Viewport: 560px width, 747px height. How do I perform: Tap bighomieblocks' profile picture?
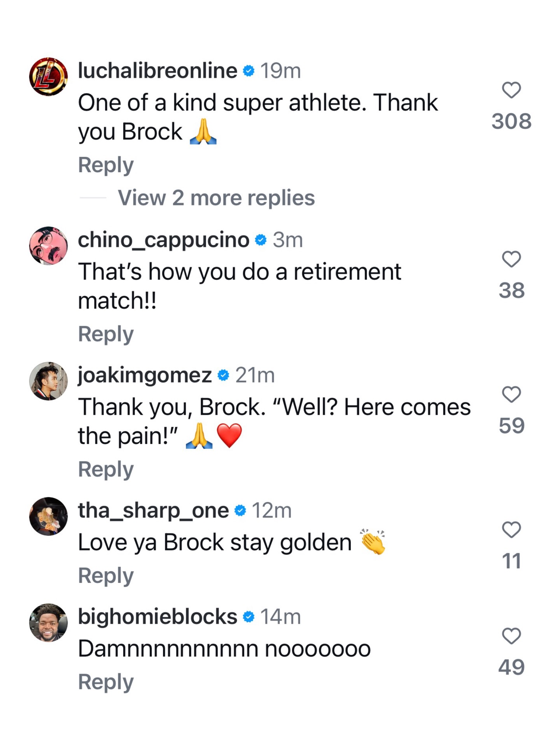click(x=48, y=622)
